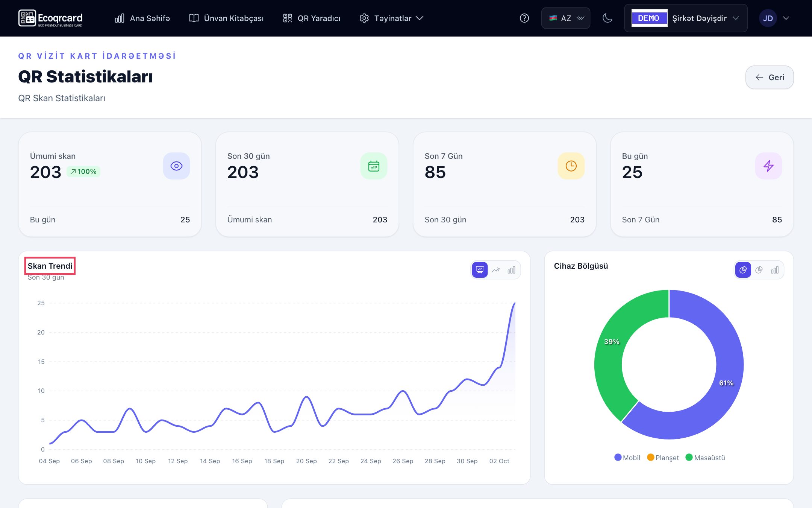
Task: Open the AZ language dropdown
Action: 566,18
